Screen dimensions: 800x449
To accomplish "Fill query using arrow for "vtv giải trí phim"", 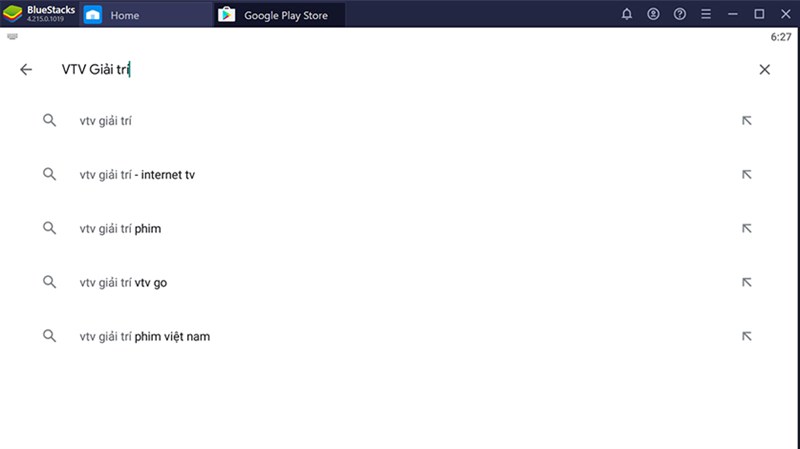I will coord(746,228).
